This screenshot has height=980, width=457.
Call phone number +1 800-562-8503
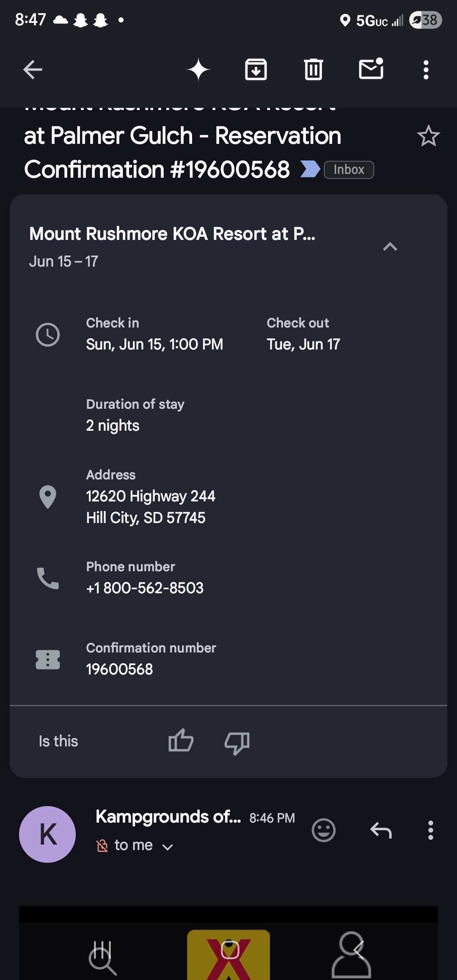145,588
